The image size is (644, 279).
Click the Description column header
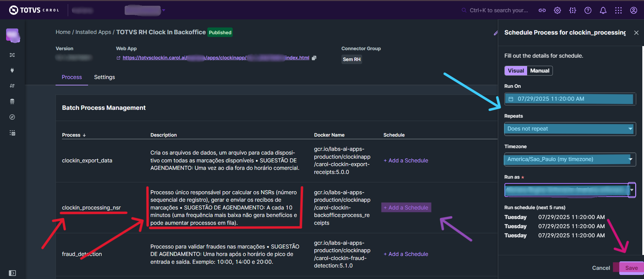click(164, 135)
